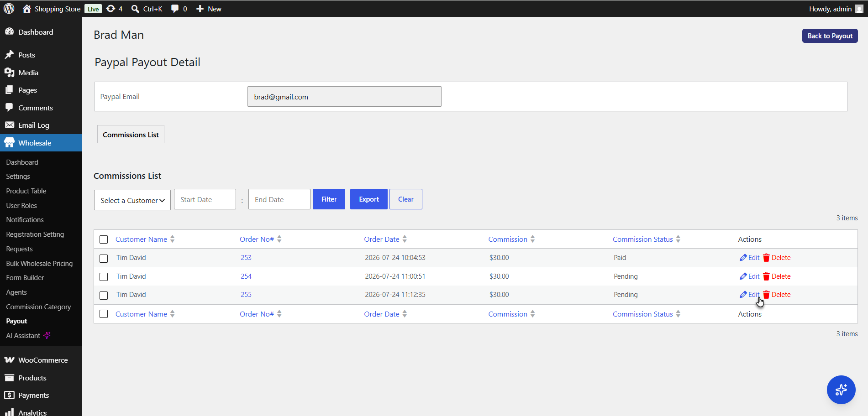Viewport: 868px width, 416px height.
Task: Open the WordPress logo menu
Action: [x=9, y=9]
